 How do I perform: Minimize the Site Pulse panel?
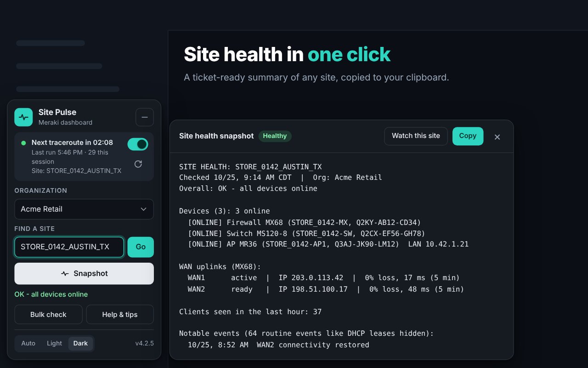point(145,117)
